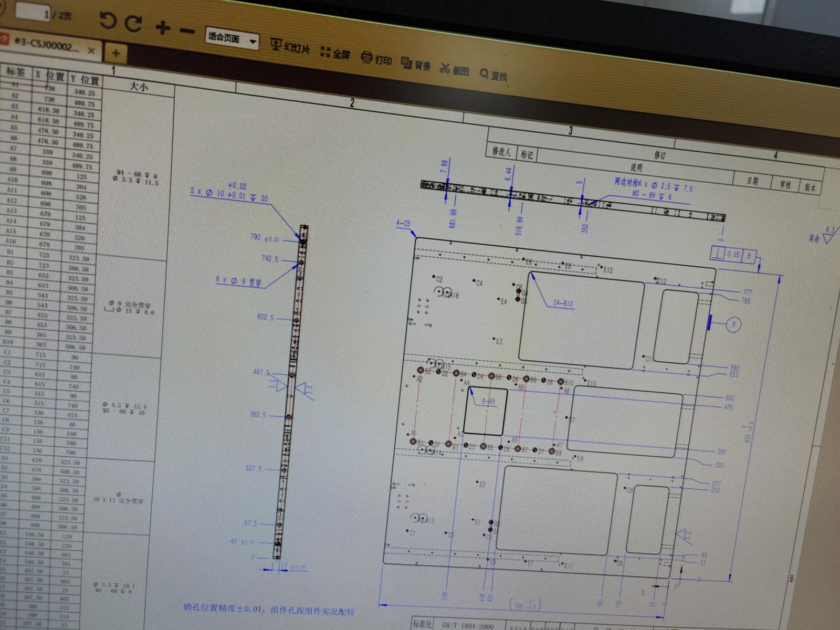Click the 6 x Ø 9 贯穿 annotation
Viewport: 840px width, 630px height.
tap(239, 281)
